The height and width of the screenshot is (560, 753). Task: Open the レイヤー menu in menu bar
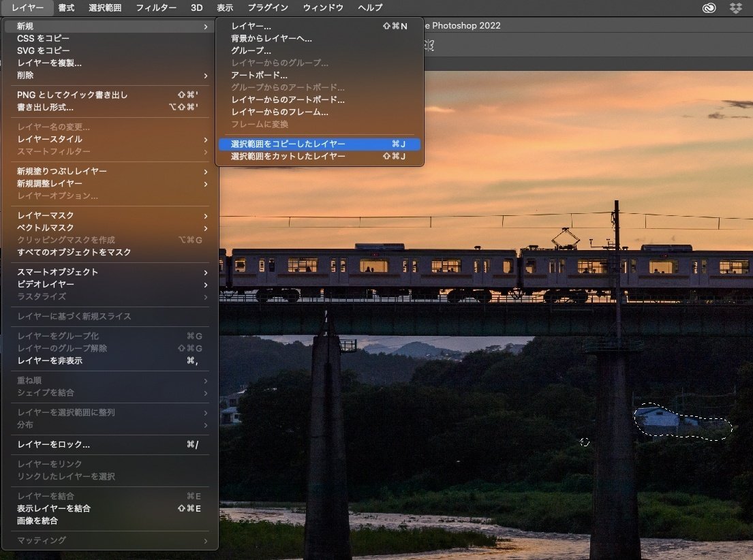coord(27,7)
